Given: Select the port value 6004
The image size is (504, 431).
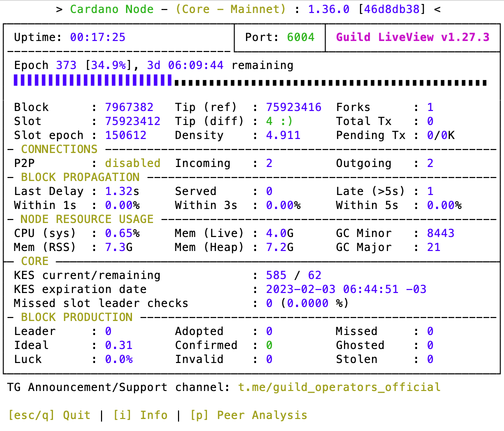Looking at the screenshot, I should click(300, 37).
